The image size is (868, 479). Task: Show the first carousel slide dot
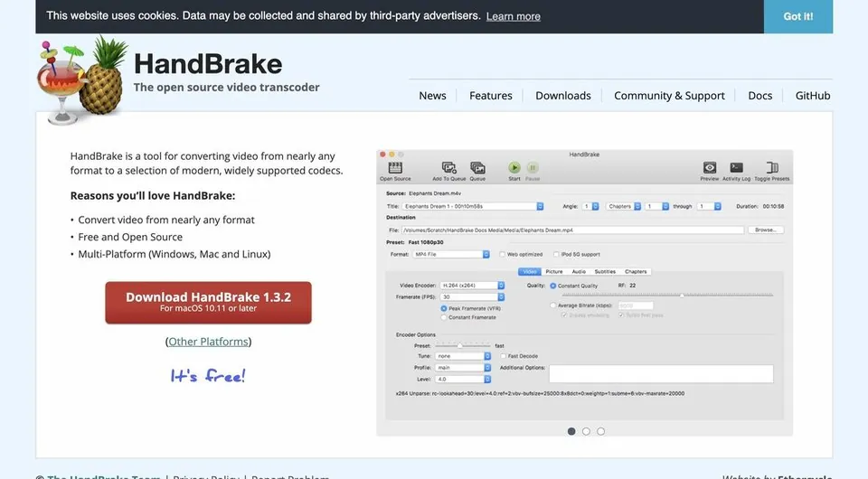571,431
